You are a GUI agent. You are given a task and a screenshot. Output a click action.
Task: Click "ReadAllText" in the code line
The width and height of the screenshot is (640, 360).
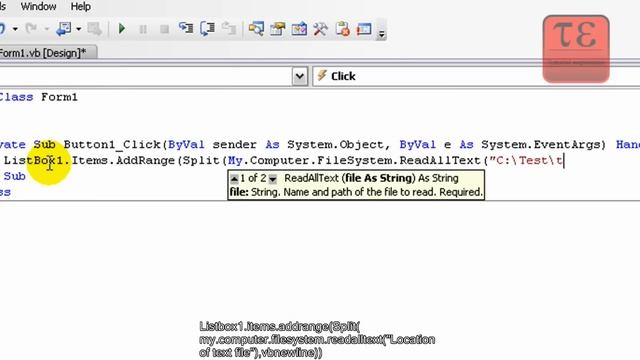(440, 160)
